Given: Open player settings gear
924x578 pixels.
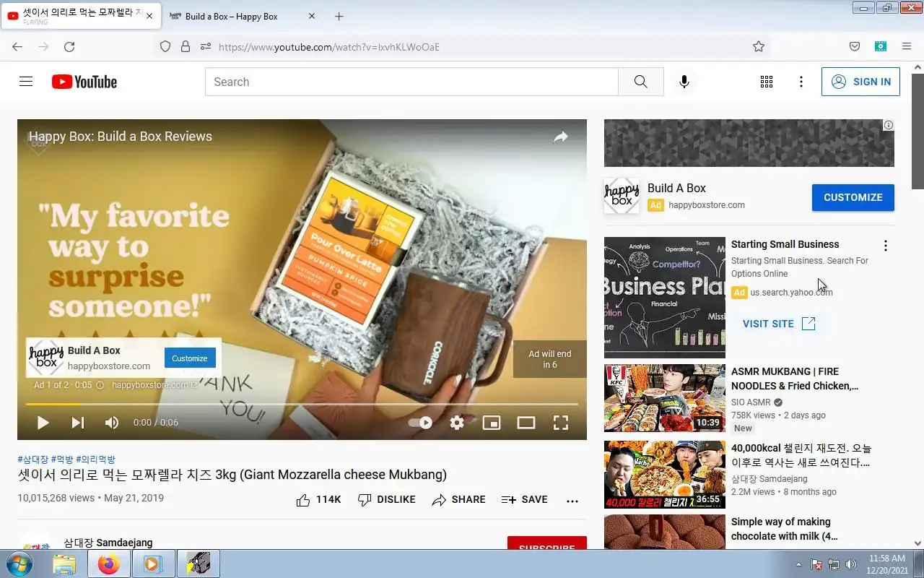Looking at the screenshot, I should click(457, 423).
